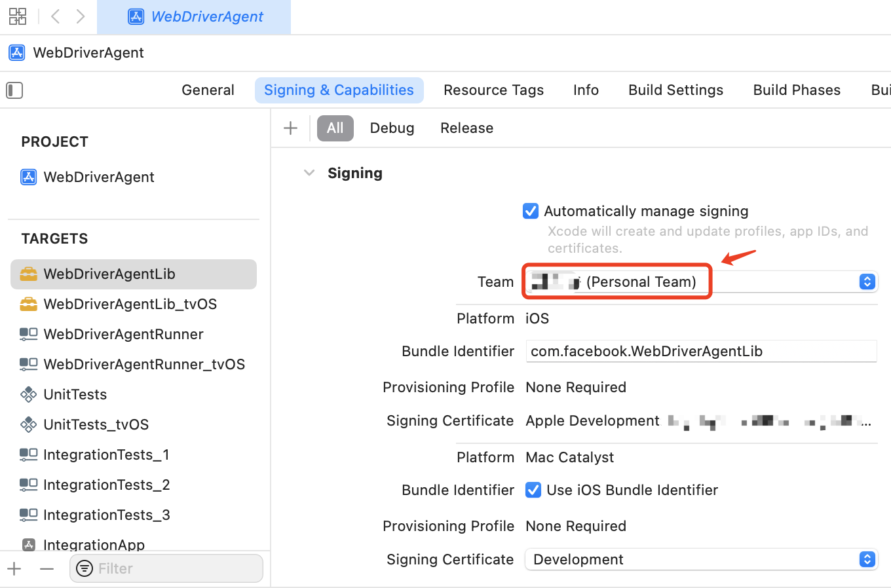Show the Release configuration
Viewport: 891px width, 588px height.
pyautogui.click(x=466, y=128)
